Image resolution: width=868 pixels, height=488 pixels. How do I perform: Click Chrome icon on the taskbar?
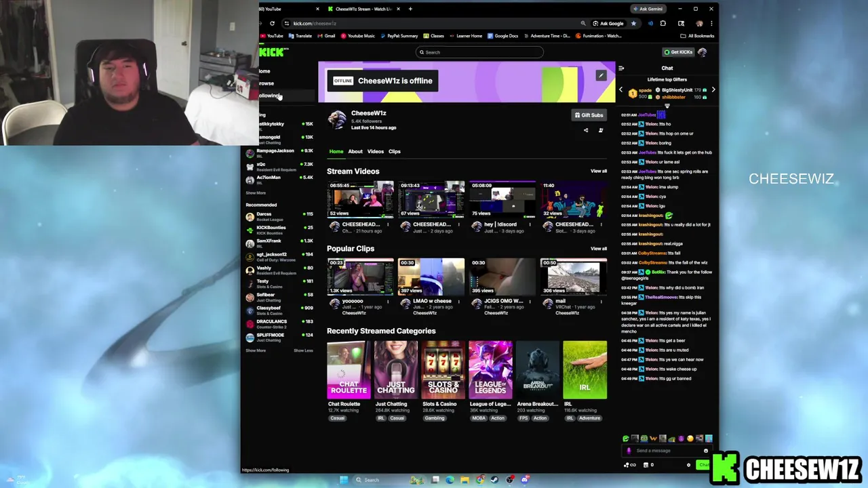click(480, 480)
